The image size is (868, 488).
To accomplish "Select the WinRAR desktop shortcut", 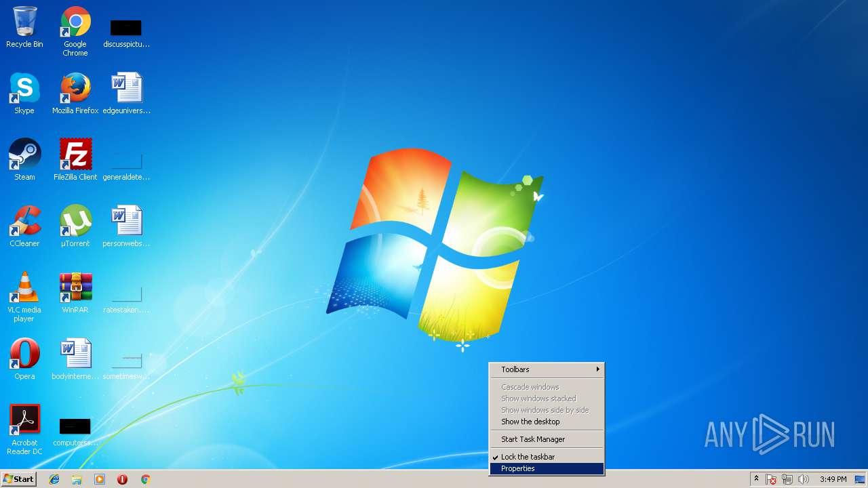I will pyautogui.click(x=75, y=293).
